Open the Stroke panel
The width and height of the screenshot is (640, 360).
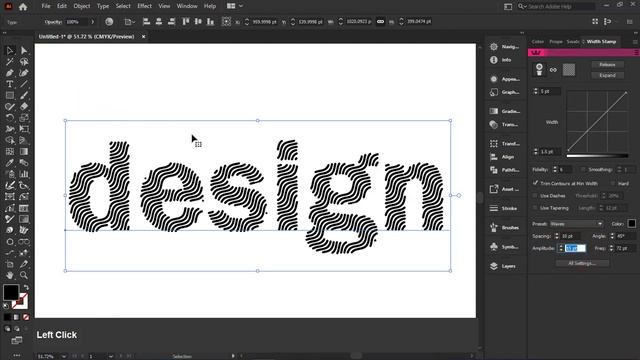[503, 209]
